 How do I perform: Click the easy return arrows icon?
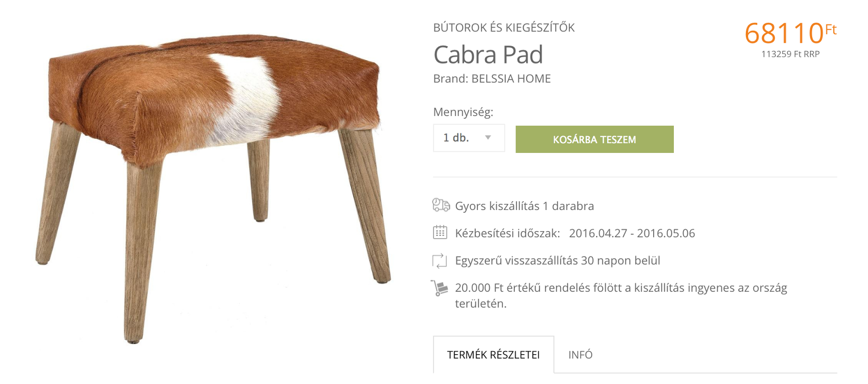[439, 260]
